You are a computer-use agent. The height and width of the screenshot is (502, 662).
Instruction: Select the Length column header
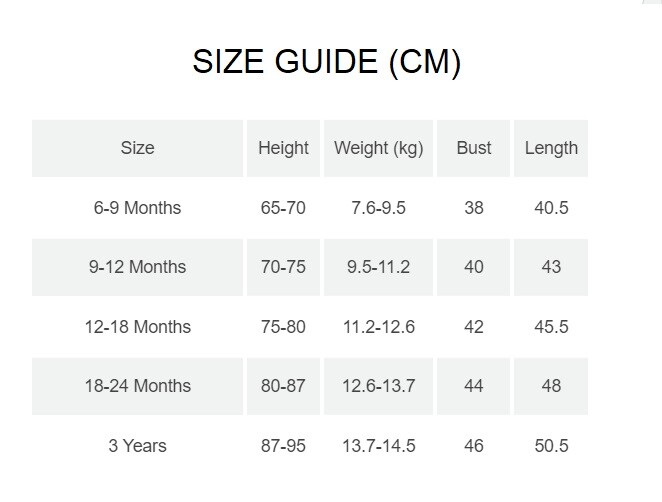(551, 148)
